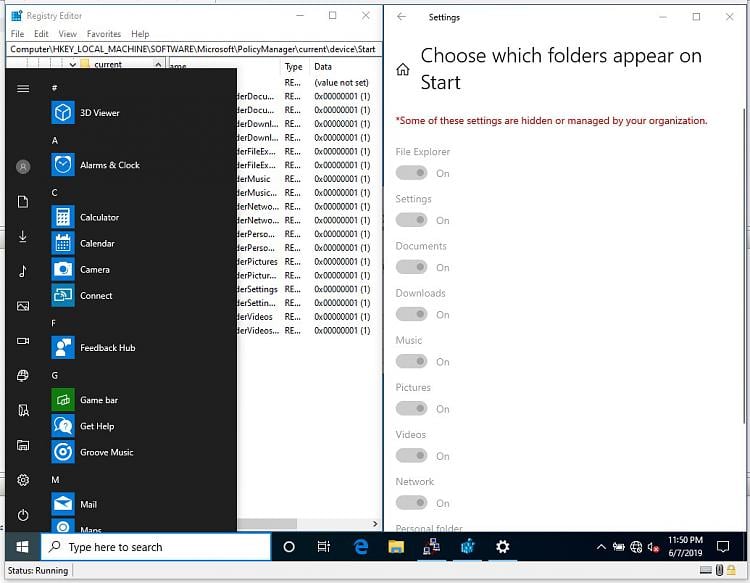This screenshot has height=583, width=750.
Task: Expand the Start menu hamburger button
Action: click(x=23, y=88)
